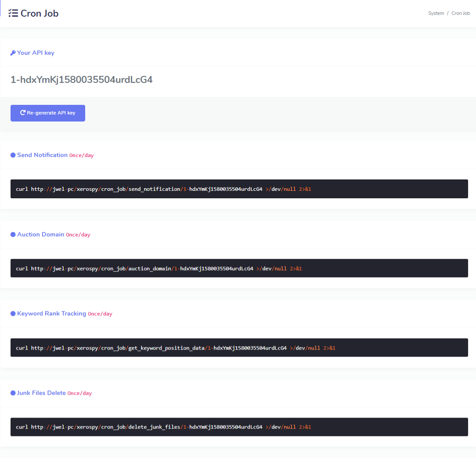Click the circle icon beside Junk Files Delete
476x458 pixels.
[13, 393]
